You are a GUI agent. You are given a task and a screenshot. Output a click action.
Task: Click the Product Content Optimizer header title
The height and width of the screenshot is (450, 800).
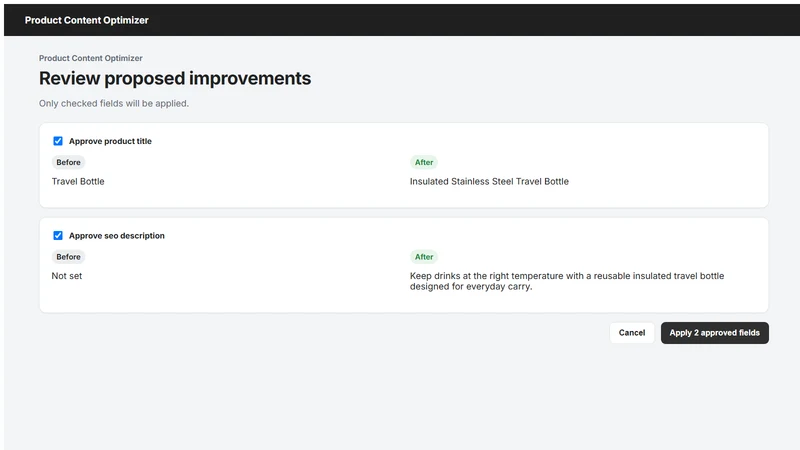(x=87, y=20)
